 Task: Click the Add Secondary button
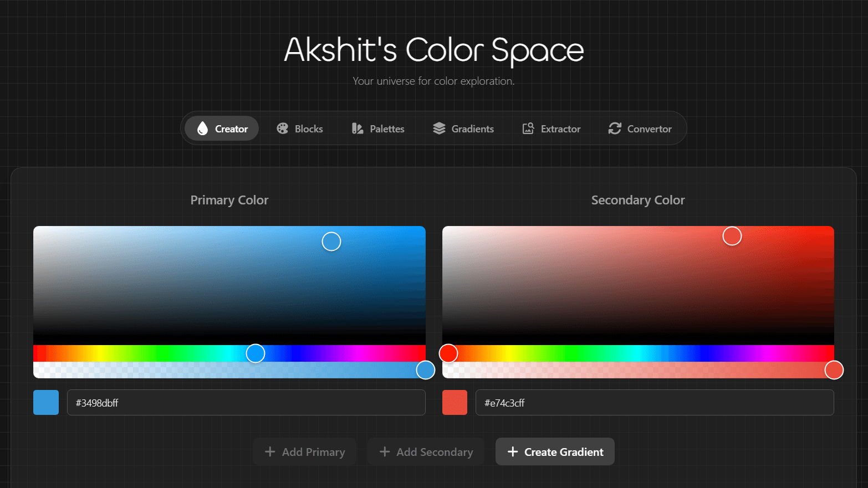point(426,451)
